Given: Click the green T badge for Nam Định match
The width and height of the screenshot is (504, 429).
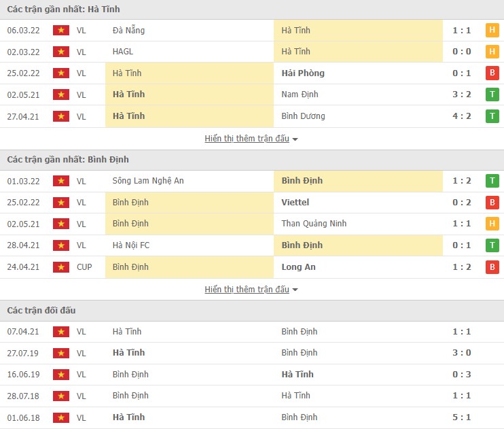Looking at the screenshot, I should pyautogui.click(x=492, y=95).
